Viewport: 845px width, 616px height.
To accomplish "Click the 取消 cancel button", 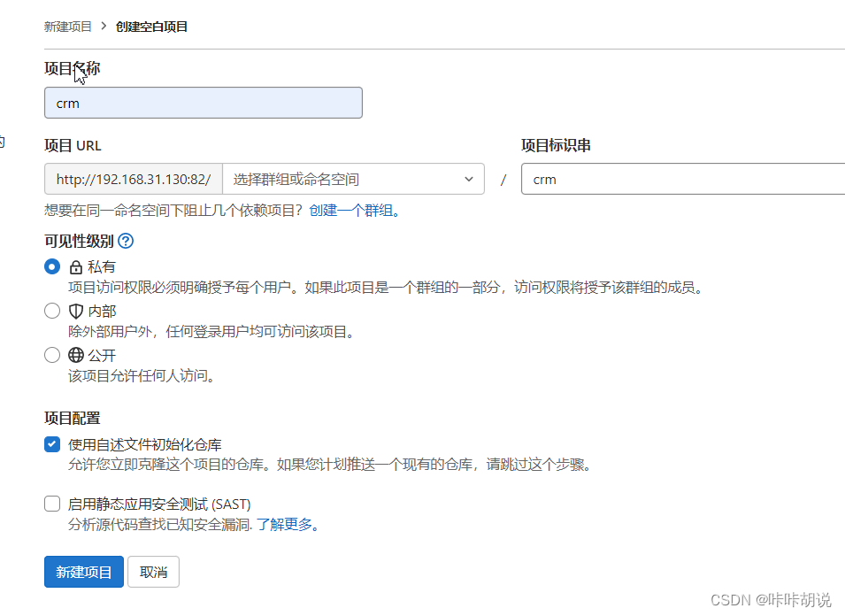I will point(154,572).
